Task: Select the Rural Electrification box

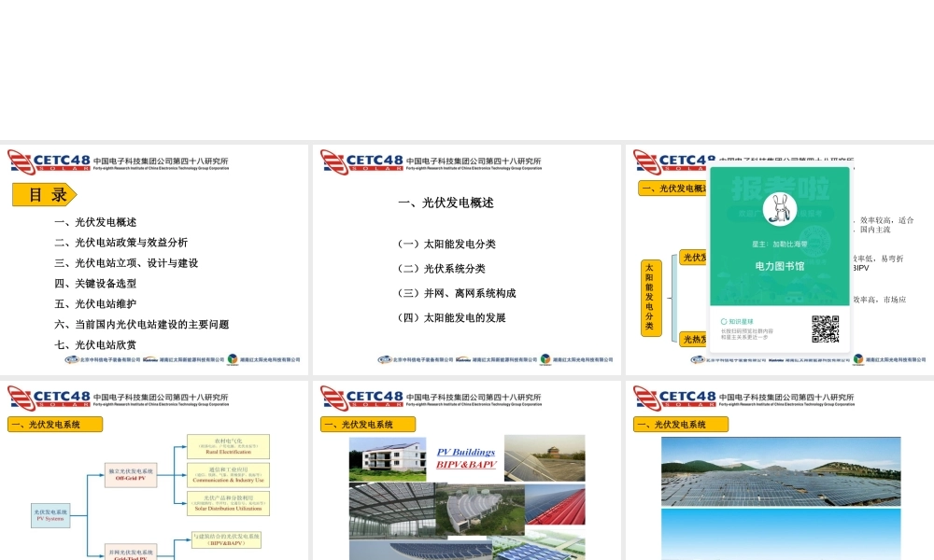Action: 228,446
